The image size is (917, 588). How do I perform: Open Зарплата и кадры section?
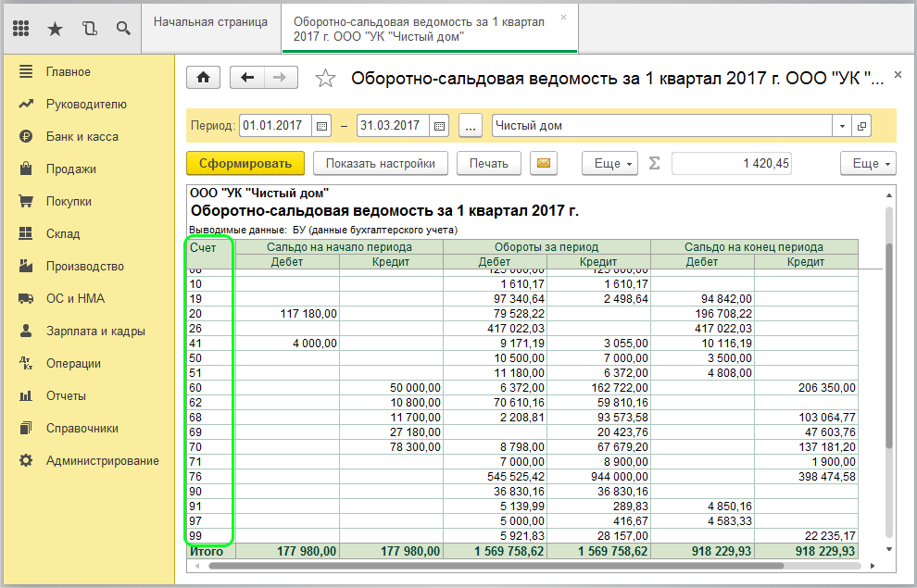(94, 331)
